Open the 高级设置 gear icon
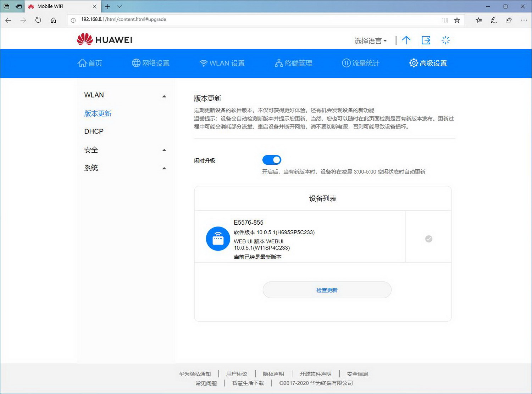Screen dimensions: 532x394 click(414, 63)
